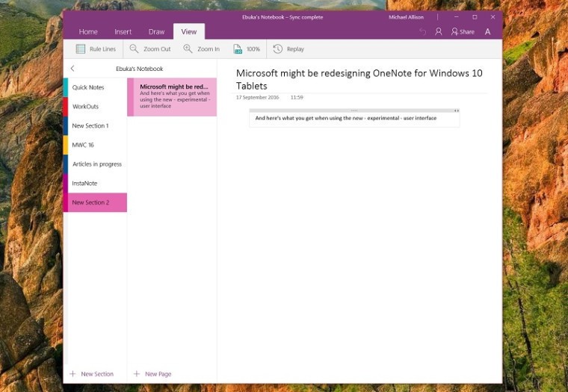
Task: Open the account person icon
Action: click(x=439, y=32)
